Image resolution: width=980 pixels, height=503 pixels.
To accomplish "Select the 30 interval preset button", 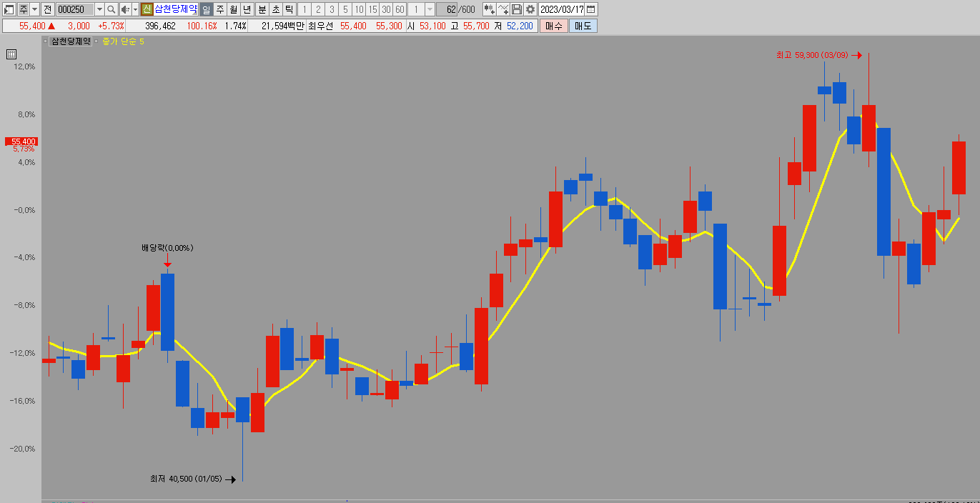I will [x=386, y=9].
